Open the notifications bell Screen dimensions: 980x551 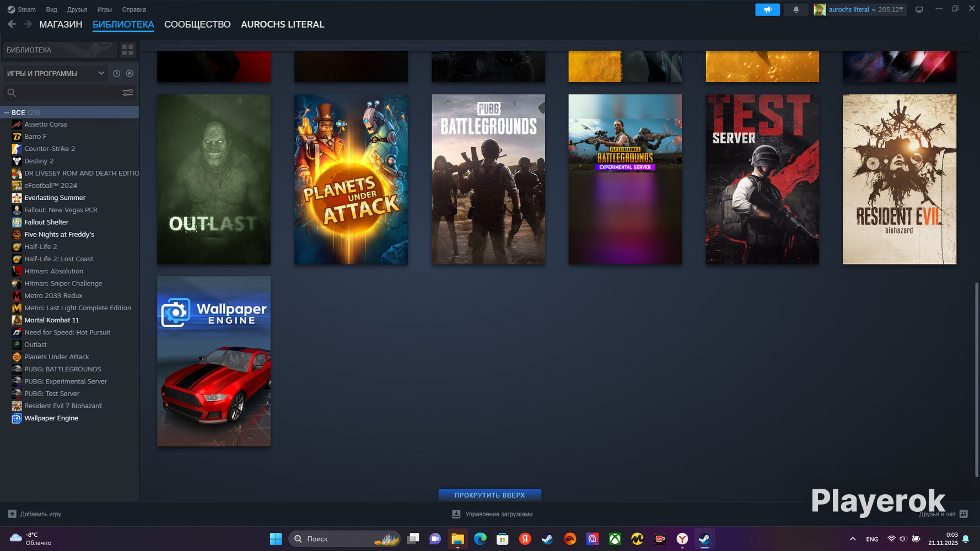796,9
